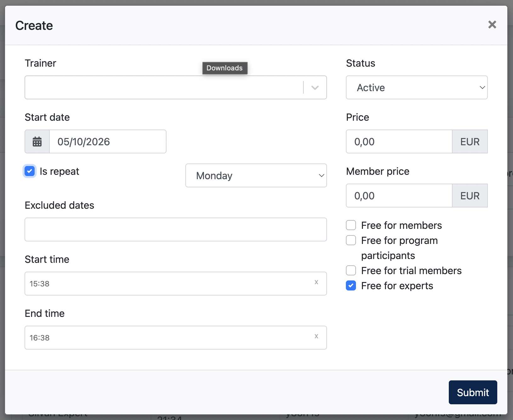513x420 pixels.
Task: Open the Status dropdown showing Active
Action: click(417, 87)
